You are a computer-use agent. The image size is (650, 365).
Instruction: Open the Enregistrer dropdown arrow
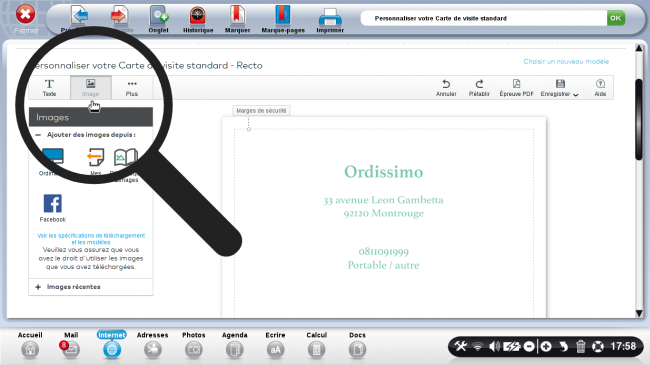(x=576, y=95)
